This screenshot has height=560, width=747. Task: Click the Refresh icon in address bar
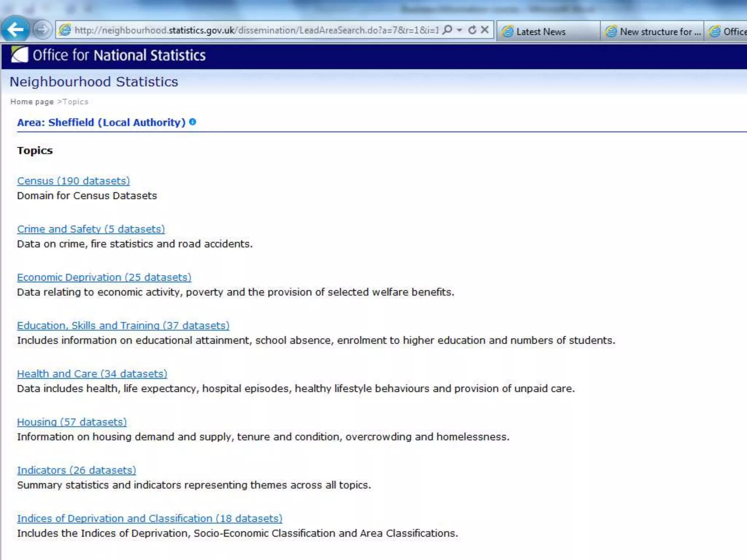[472, 30]
